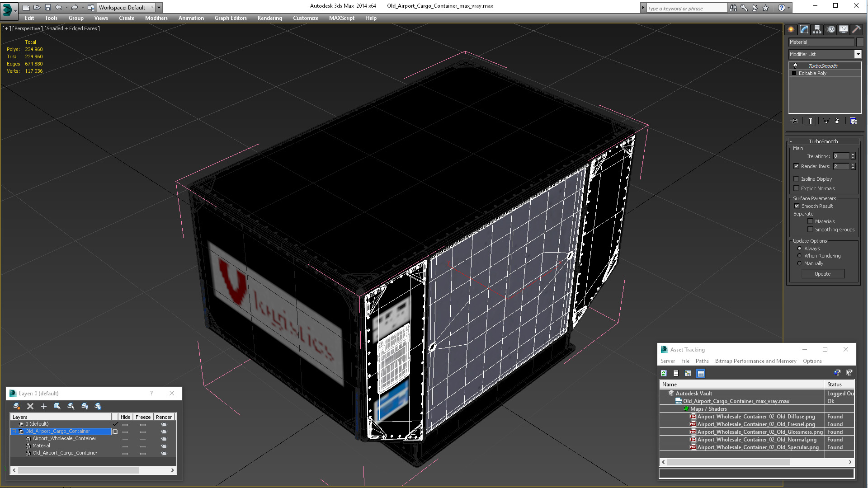Click Refresh icon in Asset Tracking toolbar

pos(664,373)
